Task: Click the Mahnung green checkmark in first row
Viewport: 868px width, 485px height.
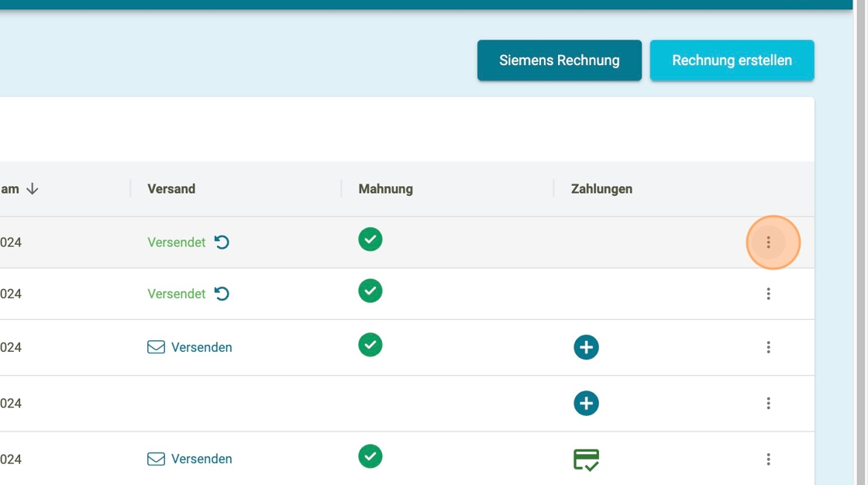Action: point(370,239)
